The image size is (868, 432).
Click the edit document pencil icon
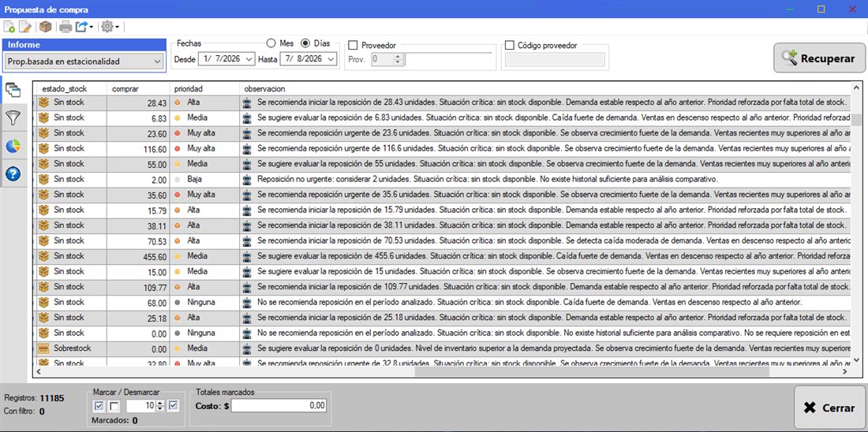25,27
